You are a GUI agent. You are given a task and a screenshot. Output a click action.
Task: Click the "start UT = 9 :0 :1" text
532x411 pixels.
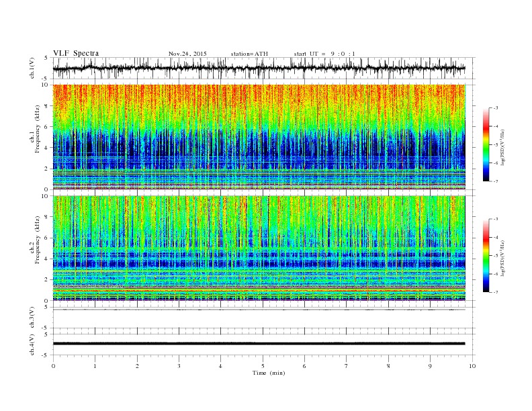(x=324, y=54)
